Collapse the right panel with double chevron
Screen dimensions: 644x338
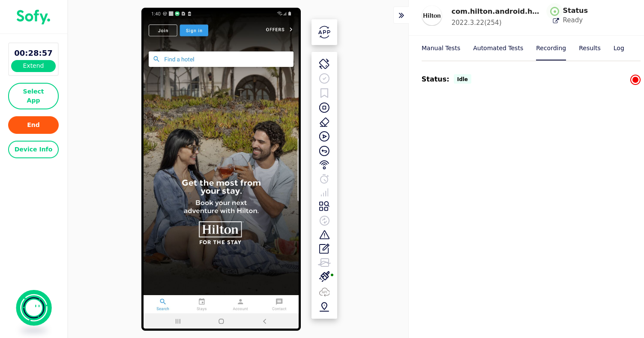401,15
